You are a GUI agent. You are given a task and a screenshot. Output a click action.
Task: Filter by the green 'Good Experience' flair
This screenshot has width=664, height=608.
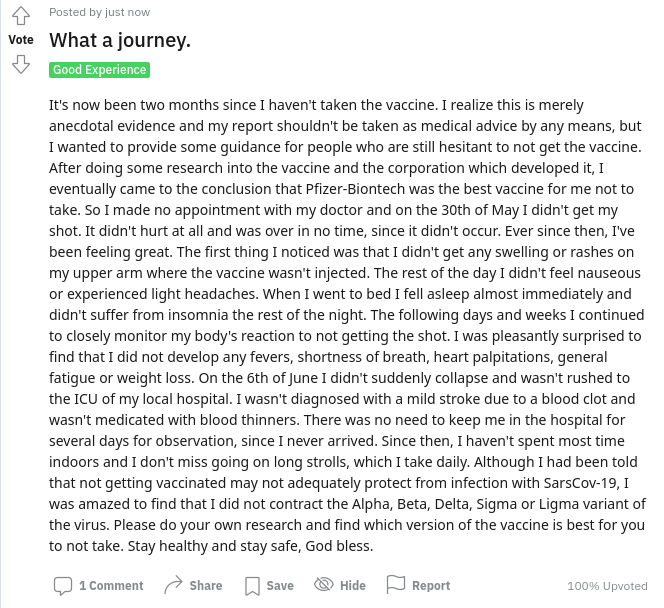100,69
